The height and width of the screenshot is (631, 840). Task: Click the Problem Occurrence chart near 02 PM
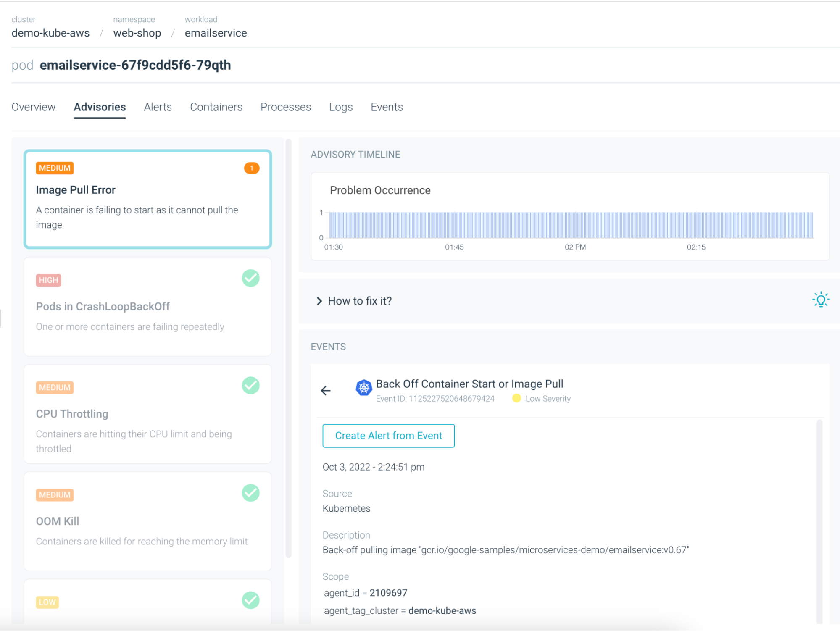(575, 225)
